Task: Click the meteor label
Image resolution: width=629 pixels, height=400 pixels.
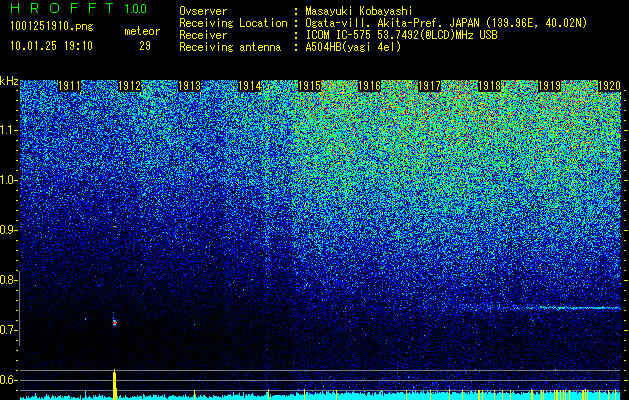Action: click(x=142, y=31)
